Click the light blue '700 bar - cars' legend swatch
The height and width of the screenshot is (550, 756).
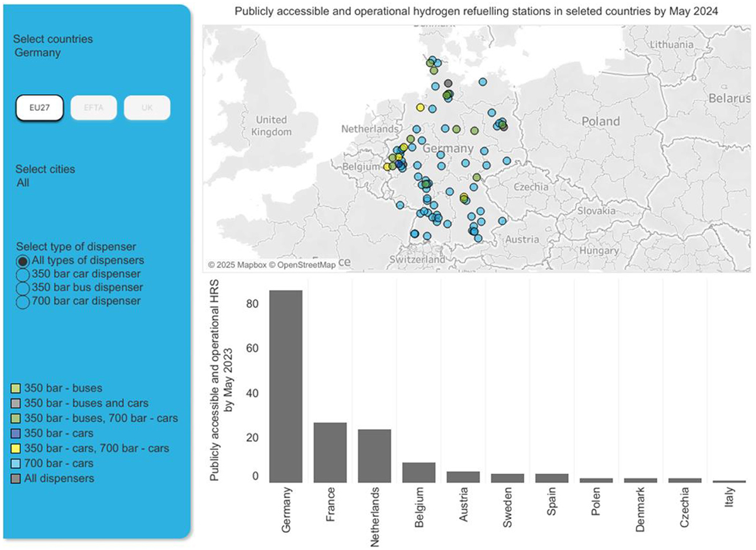[x=16, y=464]
